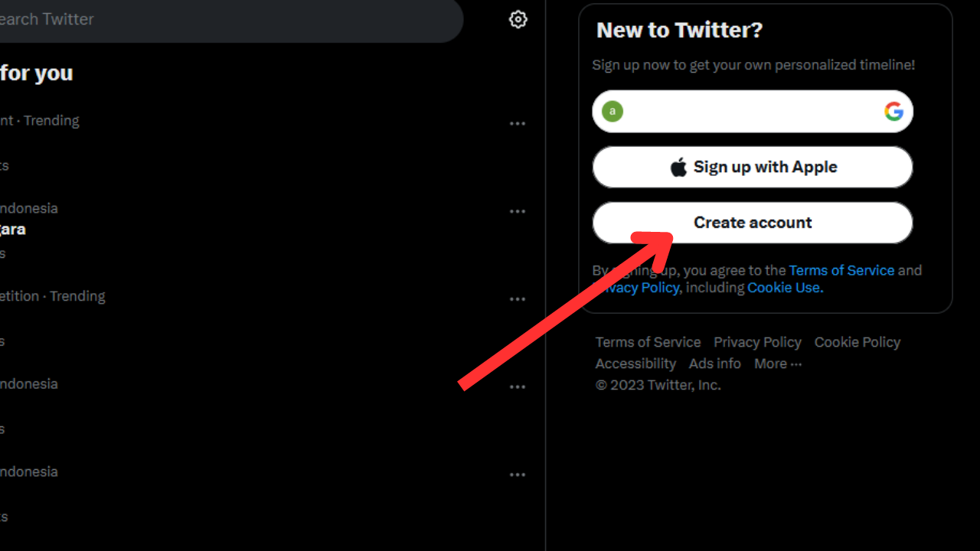Click the Google sign-up button
This screenshot has height=551, width=980.
753,112
